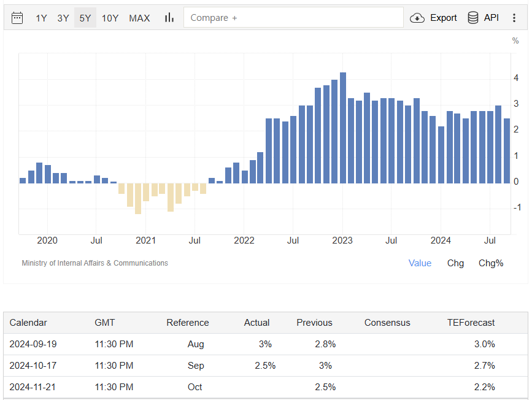This screenshot has height=400, width=532.
Task: Show the MAX time range
Action: (x=139, y=18)
